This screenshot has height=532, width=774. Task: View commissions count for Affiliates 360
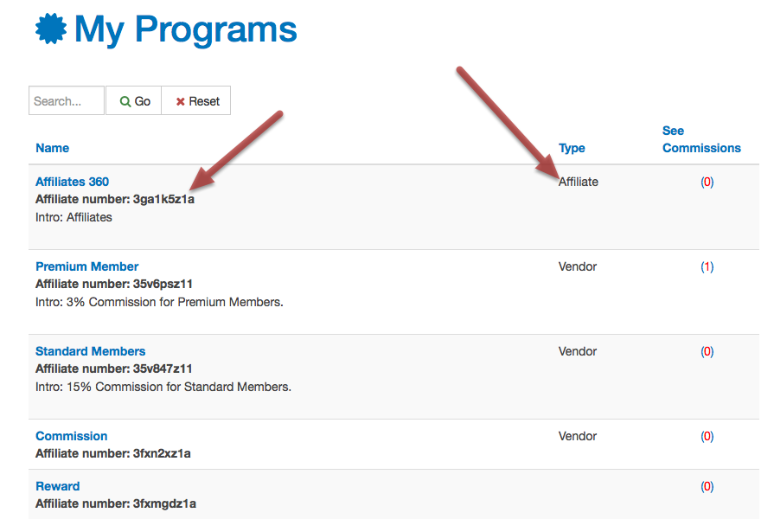click(707, 183)
